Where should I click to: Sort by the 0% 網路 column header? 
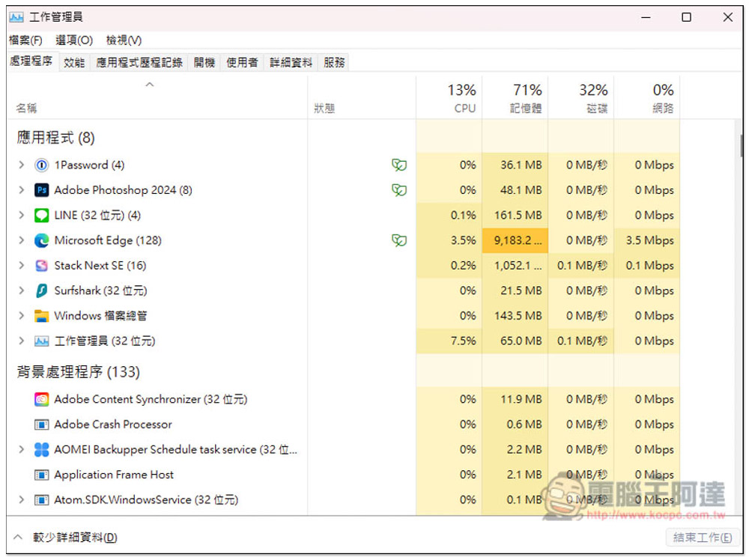pos(647,98)
